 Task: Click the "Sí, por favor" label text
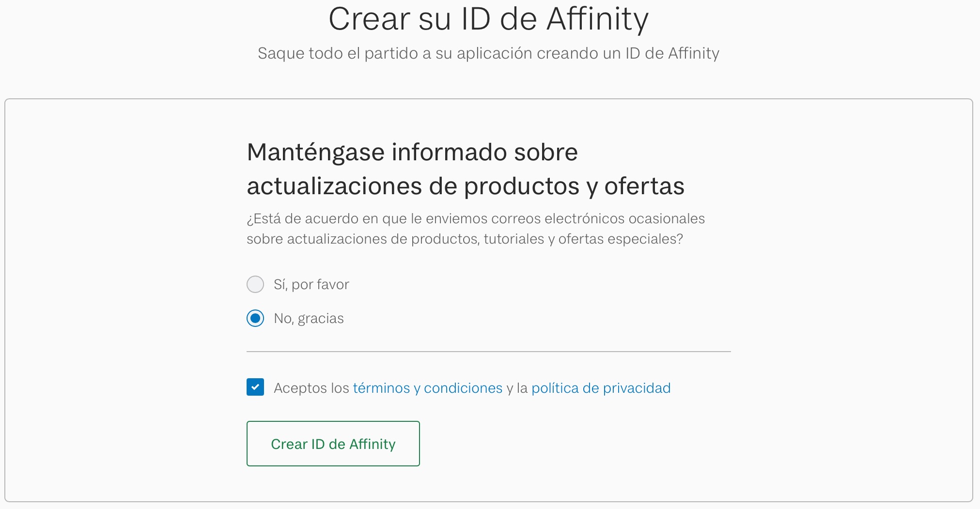311,284
